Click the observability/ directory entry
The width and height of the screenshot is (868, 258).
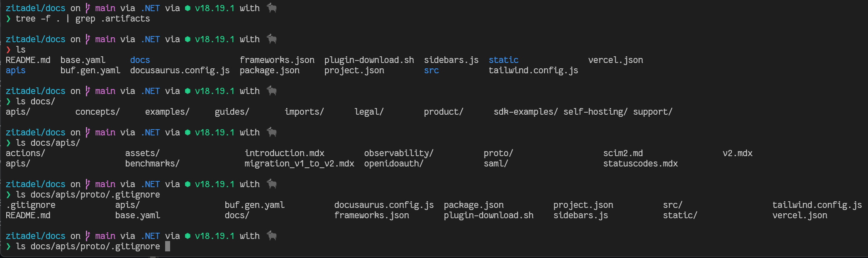[x=398, y=153]
